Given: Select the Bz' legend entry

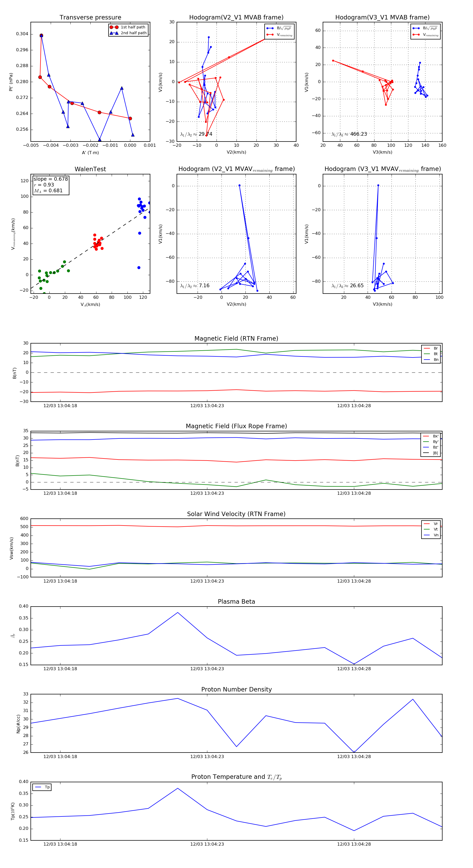Looking at the screenshot, I should point(431,447).
